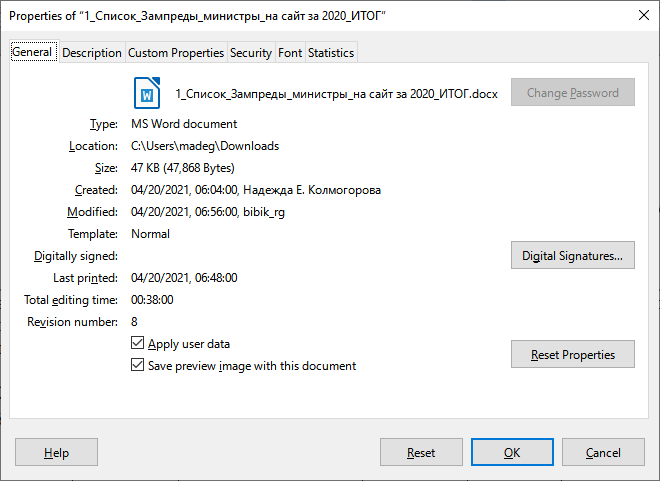
Task: Click size value 47 KB (47,868 Bytes)
Action: (183, 167)
